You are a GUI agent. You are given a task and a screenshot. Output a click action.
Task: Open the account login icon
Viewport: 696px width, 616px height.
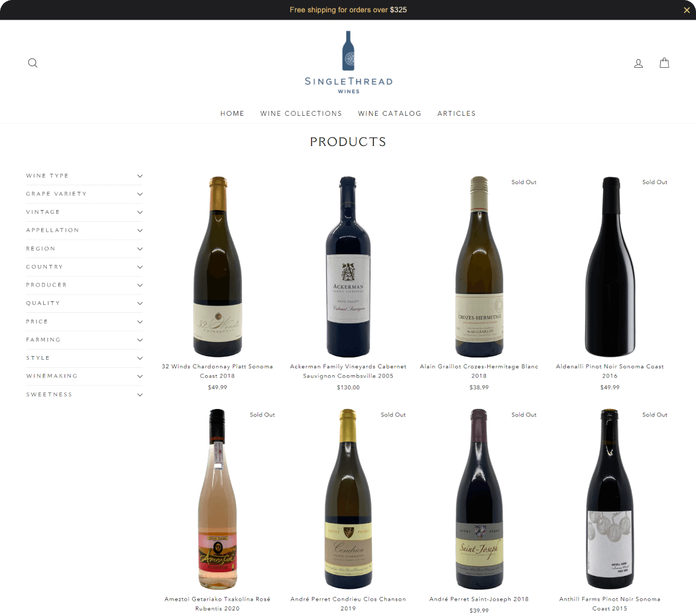point(638,63)
